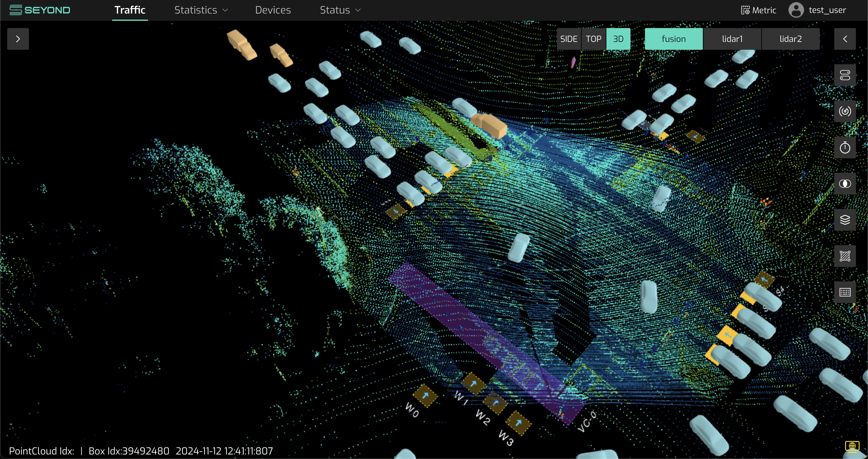
Task: Click the radar sensor icon in sidebar
Action: click(x=844, y=111)
